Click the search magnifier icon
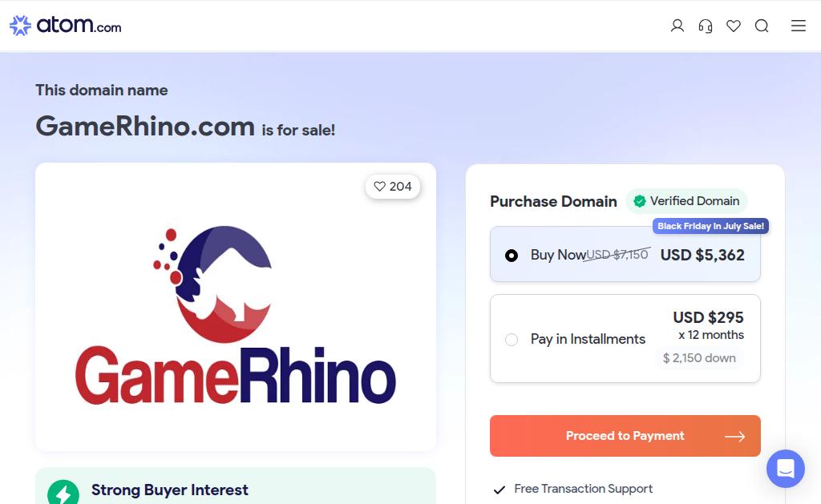This screenshot has width=821, height=504. click(x=762, y=26)
